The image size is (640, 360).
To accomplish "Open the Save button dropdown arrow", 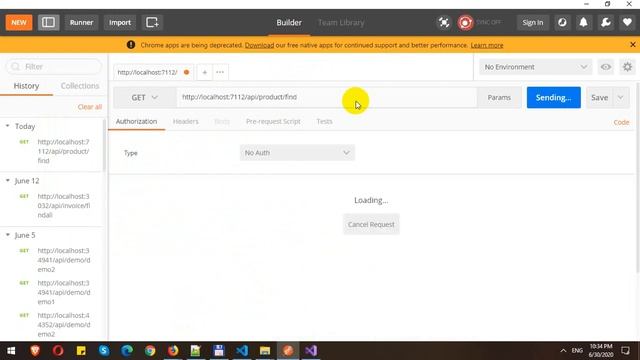I will pyautogui.click(x=620, y=98).
